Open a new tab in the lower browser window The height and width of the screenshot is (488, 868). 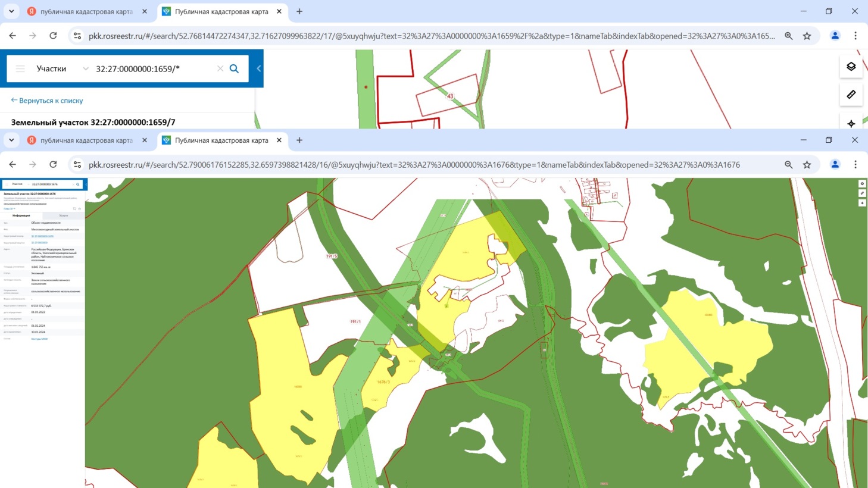(x=299, y=140)
